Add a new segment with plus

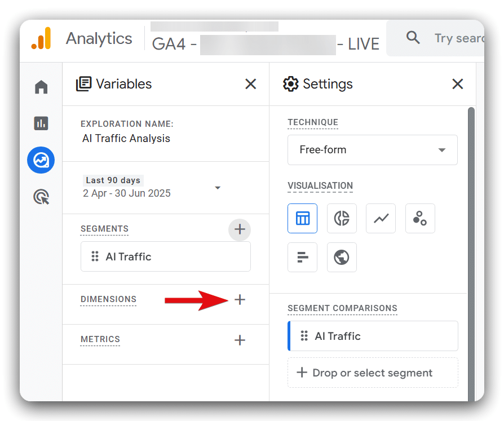point(240,229)
